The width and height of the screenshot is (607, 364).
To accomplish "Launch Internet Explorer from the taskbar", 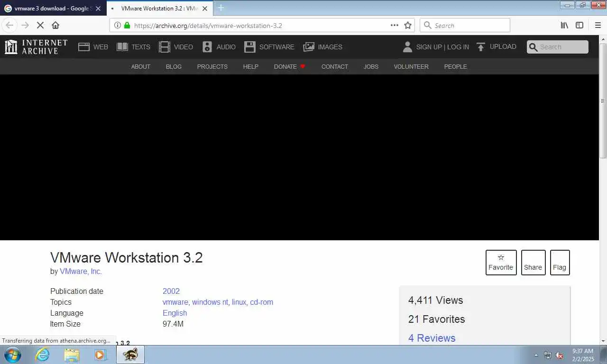I will [43, 355].
